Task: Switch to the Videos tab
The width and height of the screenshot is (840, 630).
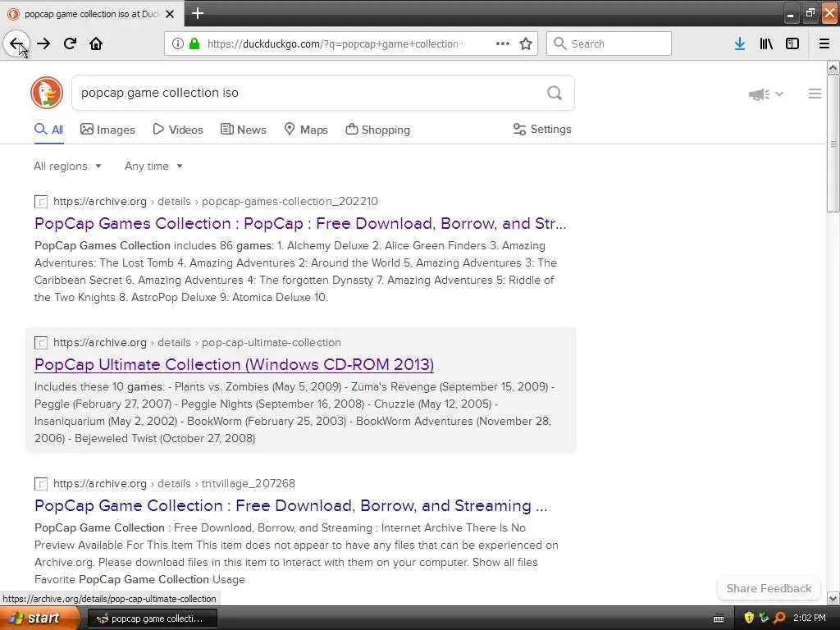Action: (x=178, y=130)
